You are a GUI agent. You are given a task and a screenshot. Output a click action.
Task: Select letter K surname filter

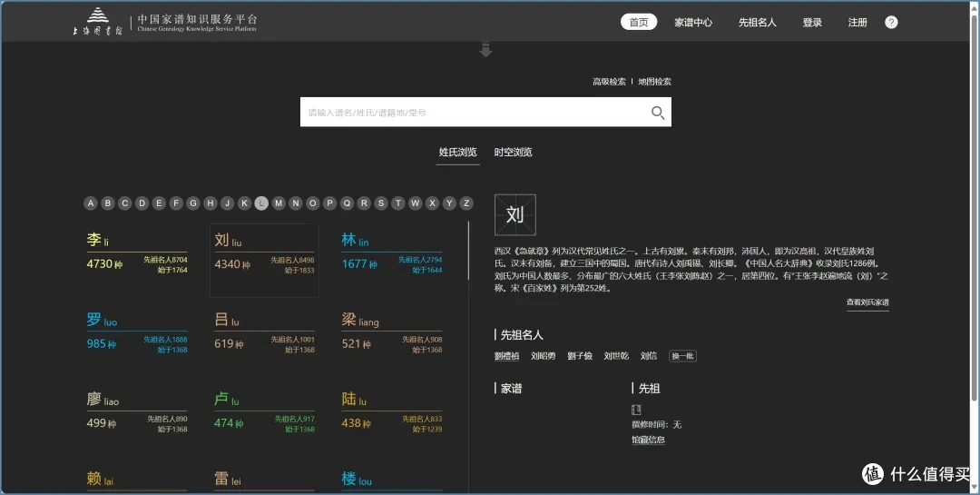pyautogui.click(x=244, y=203)
